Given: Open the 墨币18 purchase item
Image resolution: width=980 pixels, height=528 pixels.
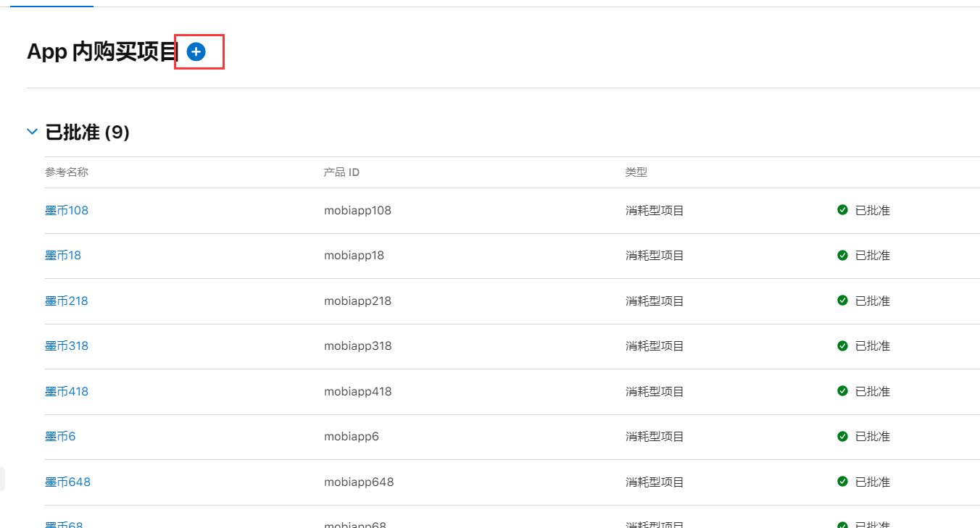Looking at the screenshot, I should coord(63,255).
